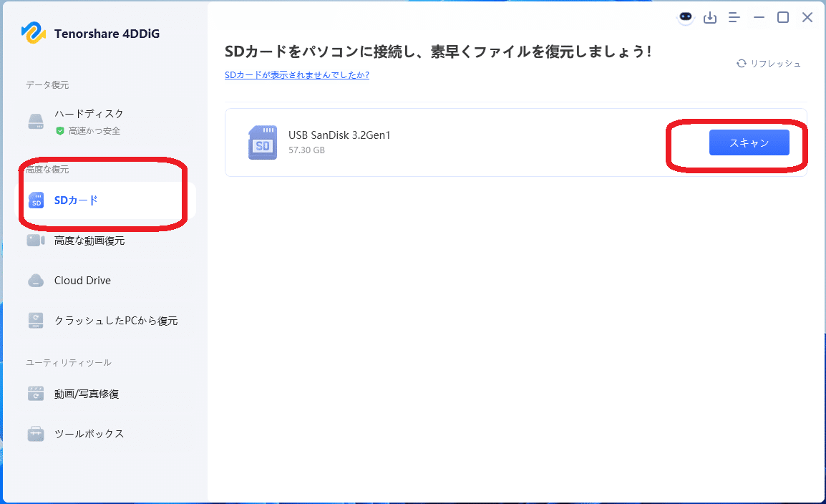Viewport: 826px width, 504px height.
Task: Click the SD card device thumbnail icon
Action: click(262, 142)
